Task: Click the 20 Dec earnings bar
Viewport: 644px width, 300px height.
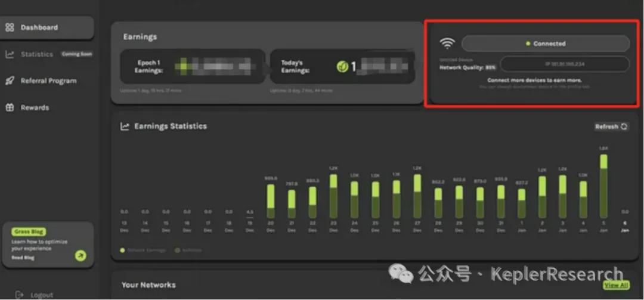Action: pyautogui.click(x=271, y=202)
